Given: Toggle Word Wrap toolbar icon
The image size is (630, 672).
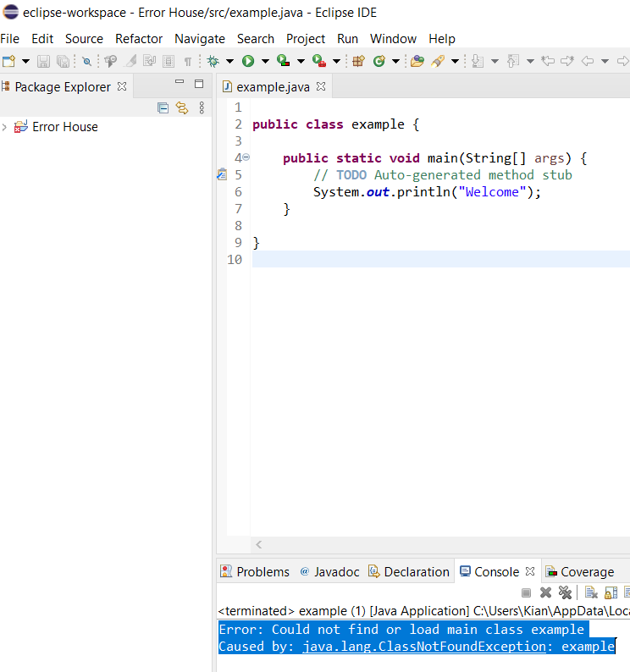Looking at the screenshot, I should point(149,61).
